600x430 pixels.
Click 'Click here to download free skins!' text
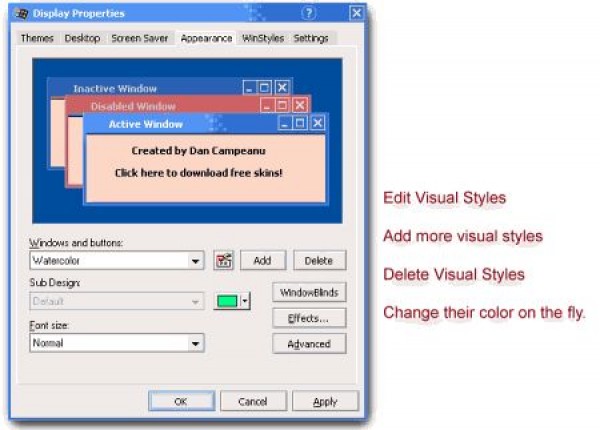click(x=199, y=173)
